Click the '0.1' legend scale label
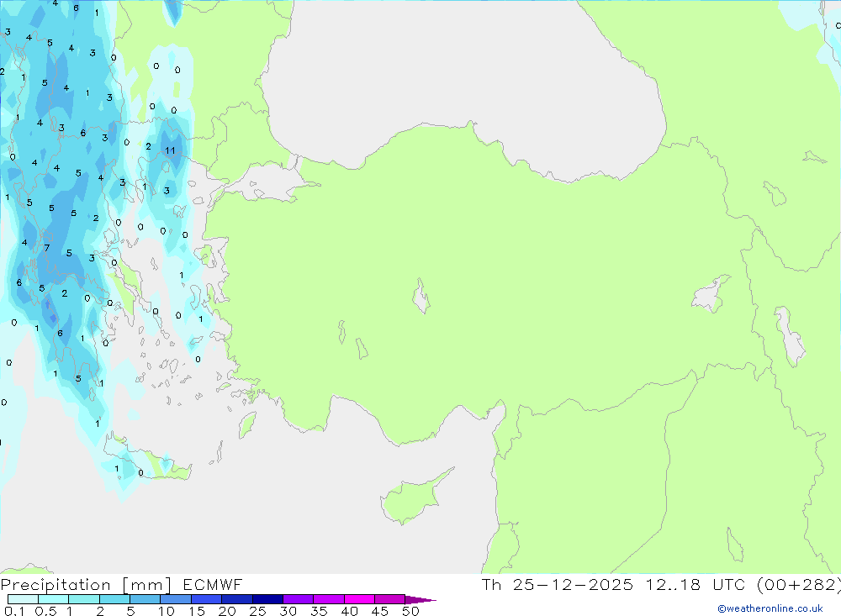 click(x=14, y=611)
